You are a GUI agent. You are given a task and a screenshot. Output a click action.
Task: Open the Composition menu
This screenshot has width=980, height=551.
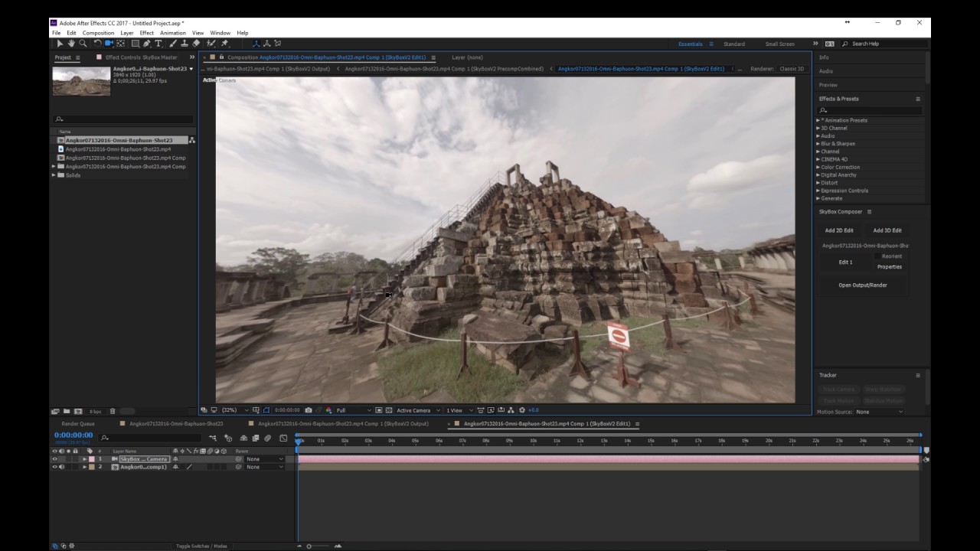[x=98, y=33]
